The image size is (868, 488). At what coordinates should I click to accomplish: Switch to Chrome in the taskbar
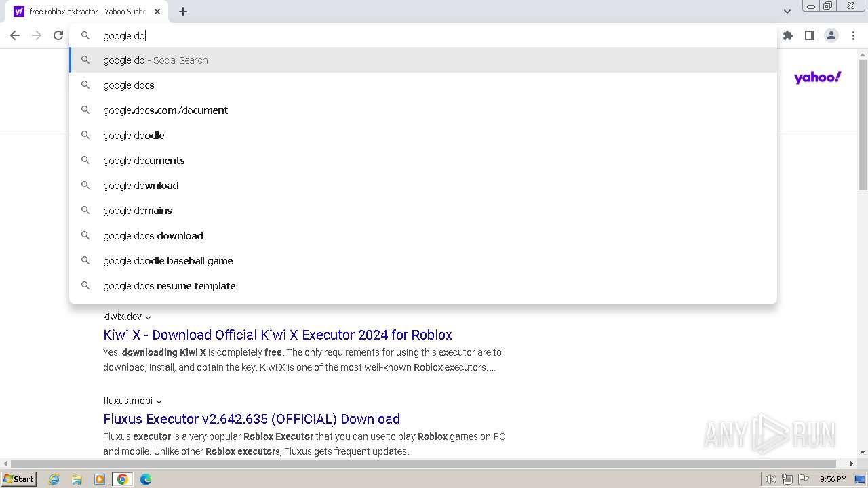tap(123, 479)
